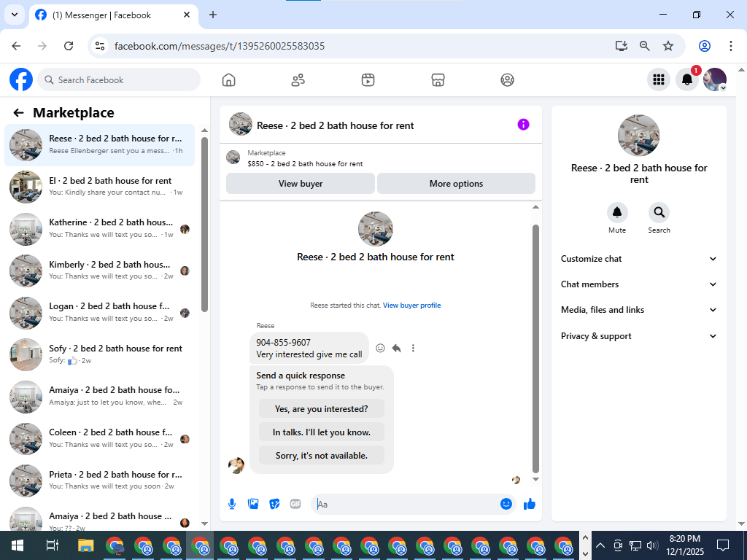Open the Sofy conversation in chat list
This screenshot has width=747, height=560.
(x=99, y=354)
